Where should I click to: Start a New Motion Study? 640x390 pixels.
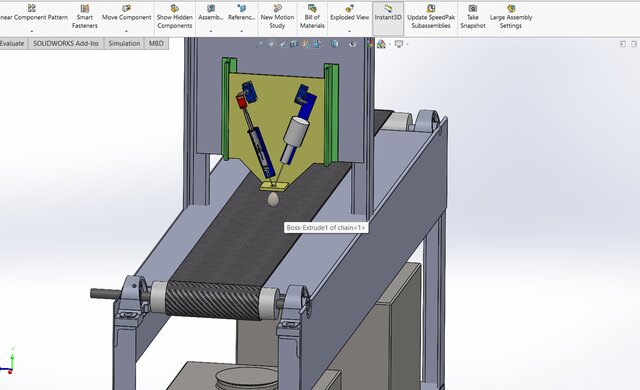pyautogui.click(x=277, y=17)
